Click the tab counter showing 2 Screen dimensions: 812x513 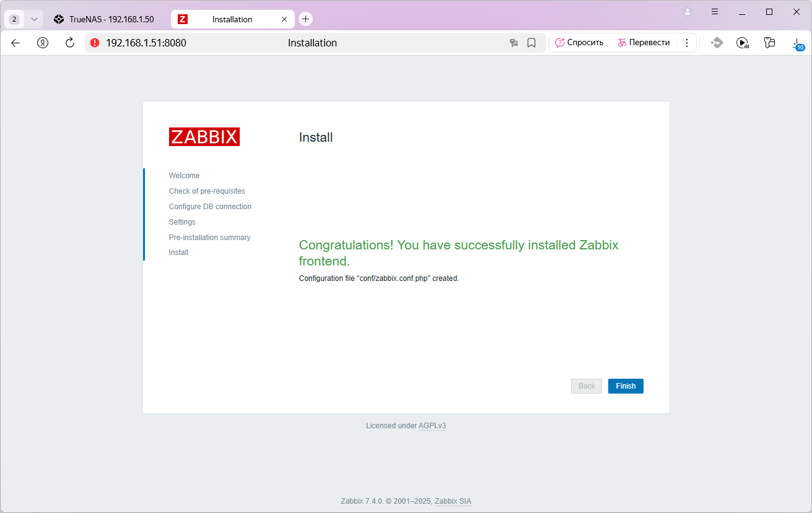pos(14,19)
